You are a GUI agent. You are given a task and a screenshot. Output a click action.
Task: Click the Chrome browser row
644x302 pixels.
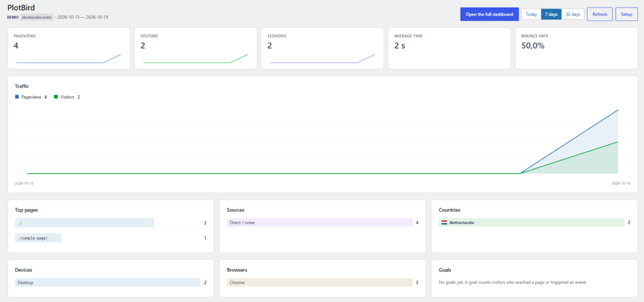[x=323, y=283]
